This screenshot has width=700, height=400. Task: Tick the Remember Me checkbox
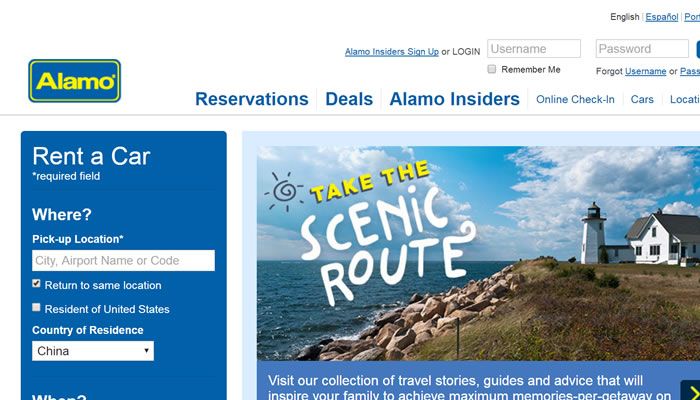pyautogui.click(x=492, y=69)
